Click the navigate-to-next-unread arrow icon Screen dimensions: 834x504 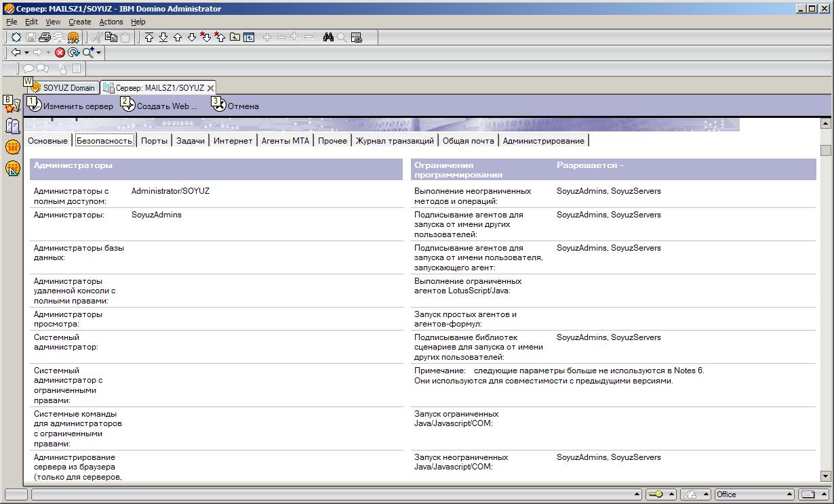(206, 38)
